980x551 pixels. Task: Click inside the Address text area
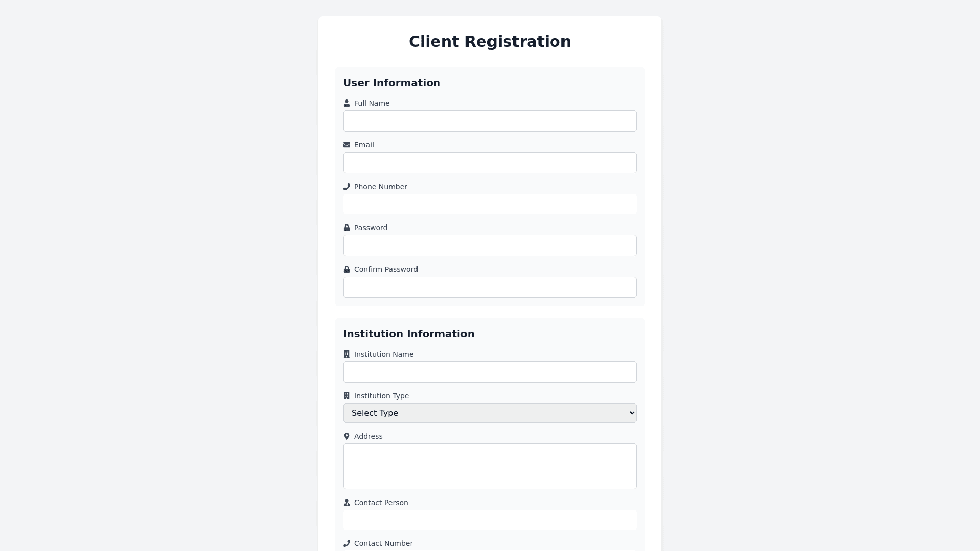489,466
